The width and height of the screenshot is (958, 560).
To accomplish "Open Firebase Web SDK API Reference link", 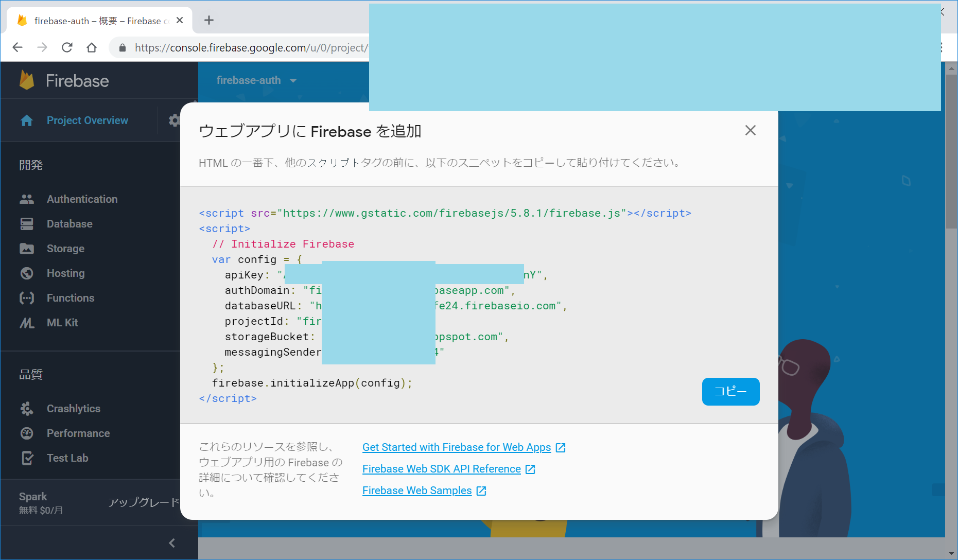I will (442, 469).
